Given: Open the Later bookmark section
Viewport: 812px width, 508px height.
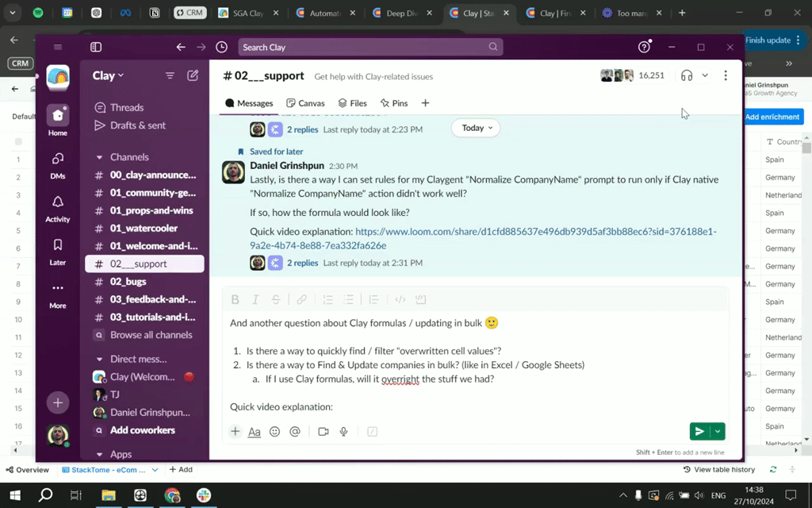Looking at the screenshot, I should [57, 245].
